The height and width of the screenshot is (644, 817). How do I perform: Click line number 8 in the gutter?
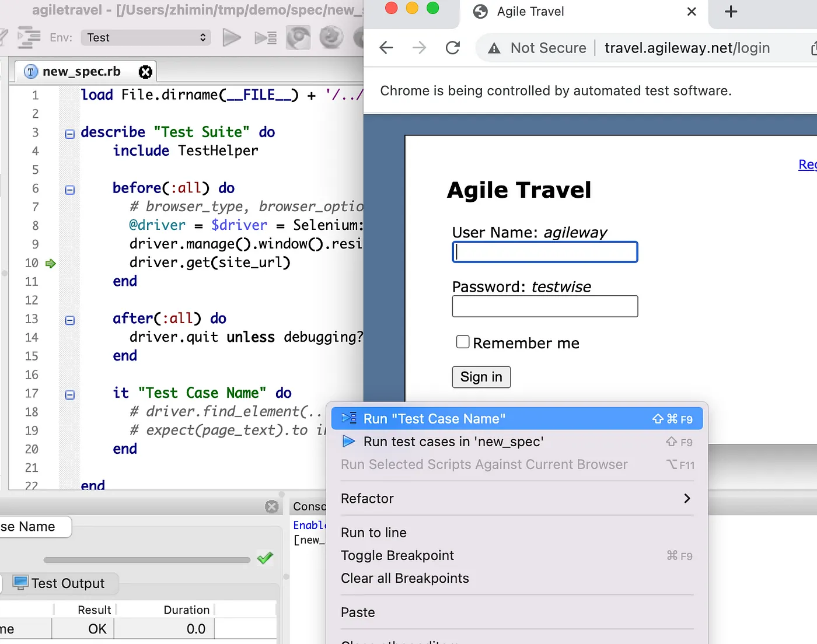click(x=35, y=226)
